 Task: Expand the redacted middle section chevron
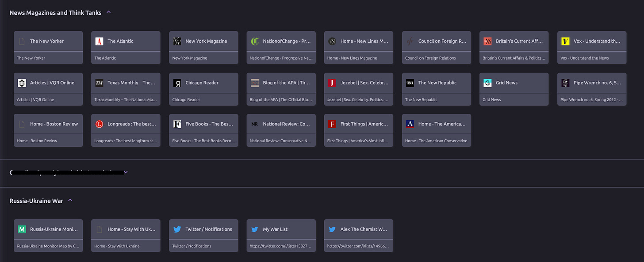(126, 172)
